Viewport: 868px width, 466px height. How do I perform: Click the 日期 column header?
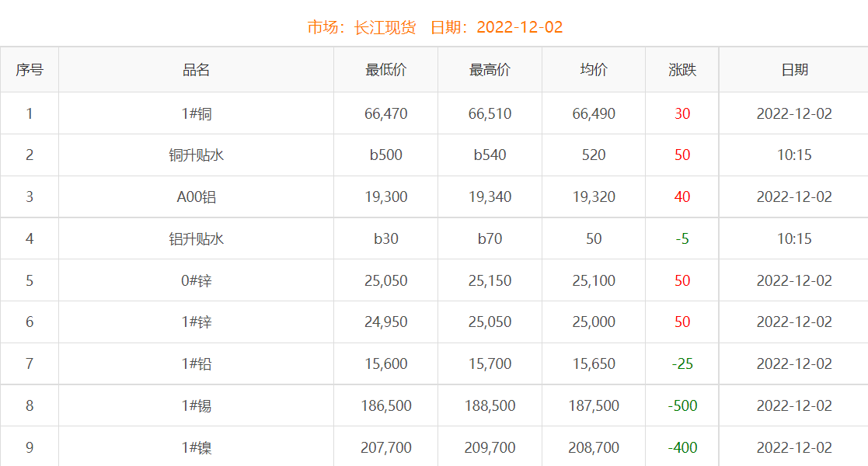click(794, 70)
